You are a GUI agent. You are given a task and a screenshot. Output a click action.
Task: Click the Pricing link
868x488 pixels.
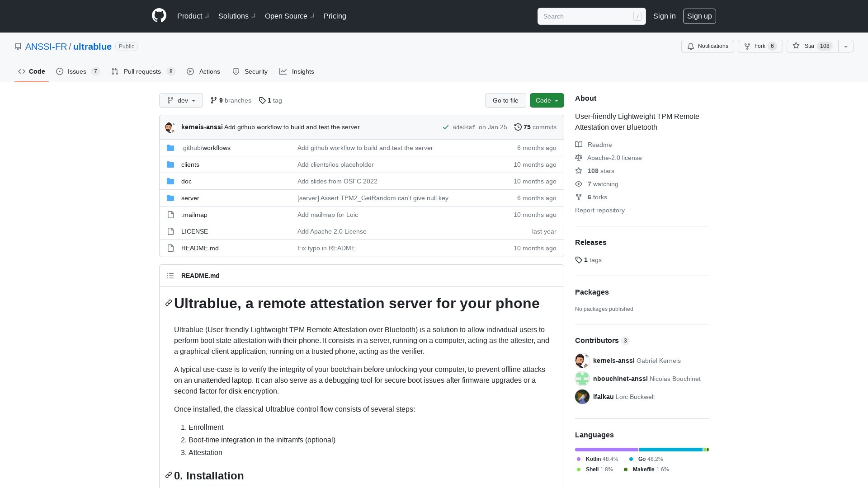[335, 16]
